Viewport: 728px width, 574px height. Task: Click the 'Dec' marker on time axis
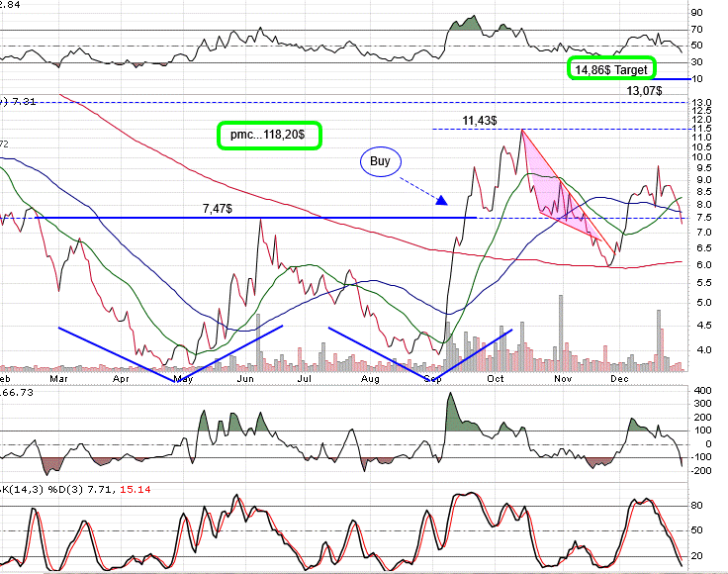pyautogui.click(x=621, y=378)
